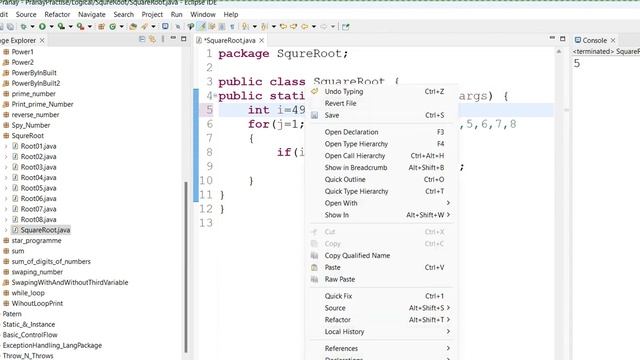The image size is (640, 360).
Task: Toggle Block Selection Mode
Action: [222, 27]
